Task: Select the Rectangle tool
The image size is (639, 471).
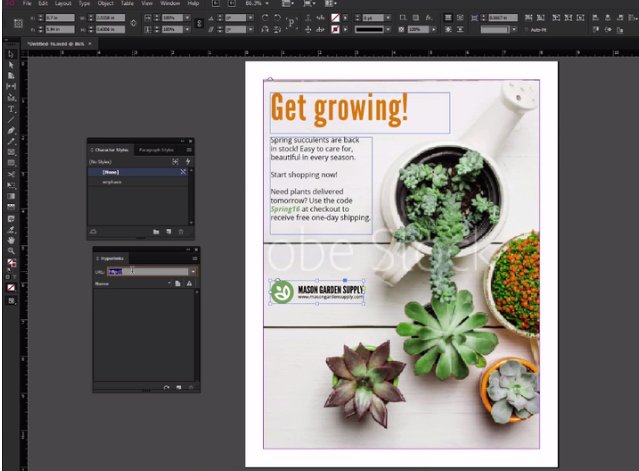Action: click(11, 163)
